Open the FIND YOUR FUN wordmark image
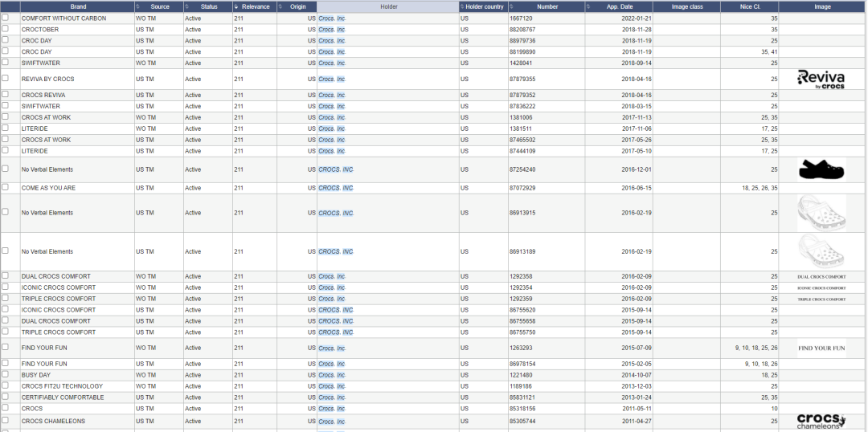 [x=821, y=348]
